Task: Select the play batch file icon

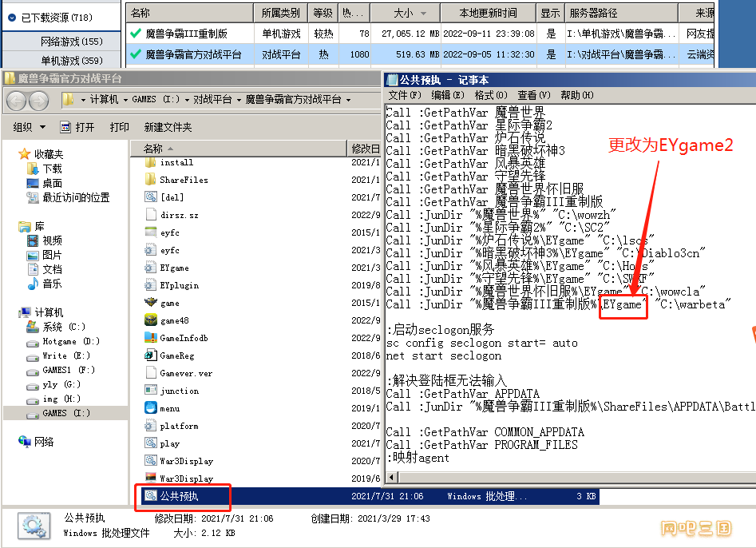Action: 150,443
